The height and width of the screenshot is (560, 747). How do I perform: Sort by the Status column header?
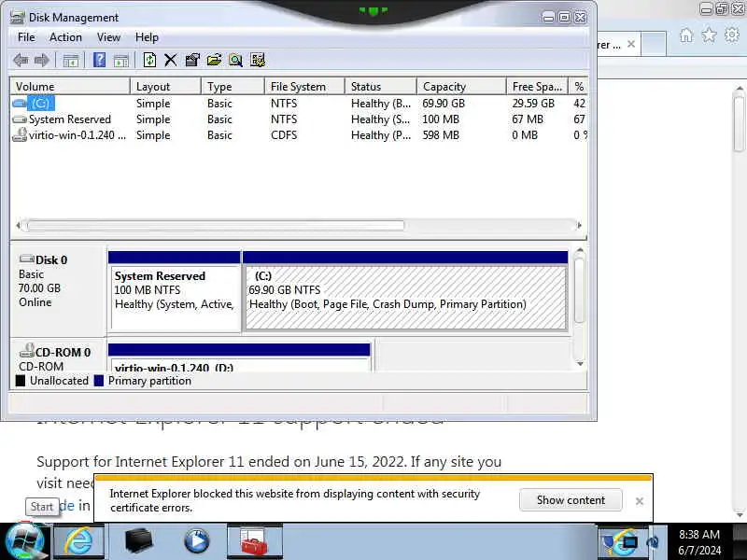pos(381,87)
